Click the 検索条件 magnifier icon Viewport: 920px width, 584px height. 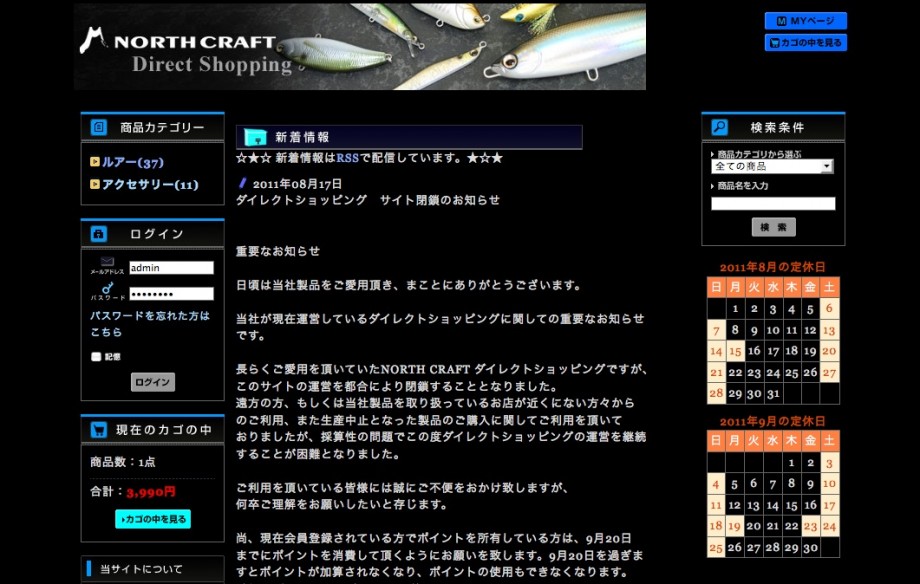click(719, 127)
